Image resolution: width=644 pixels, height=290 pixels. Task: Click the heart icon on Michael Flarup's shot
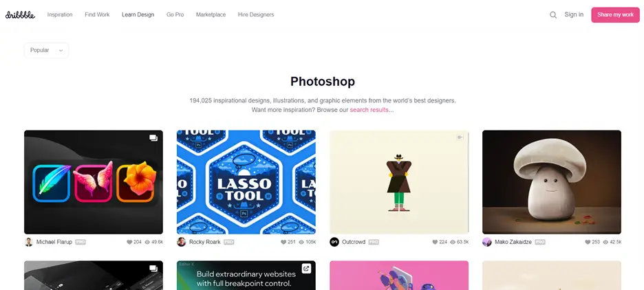pos(129,242)
